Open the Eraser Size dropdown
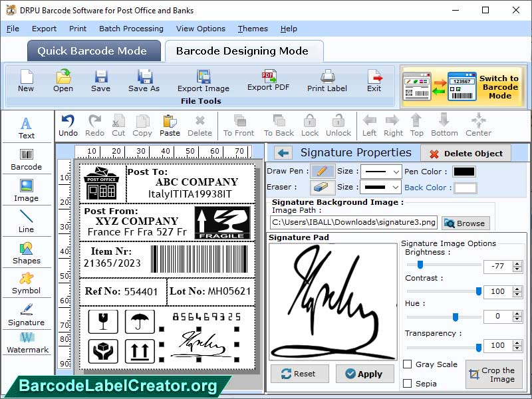 pos(380,187)
